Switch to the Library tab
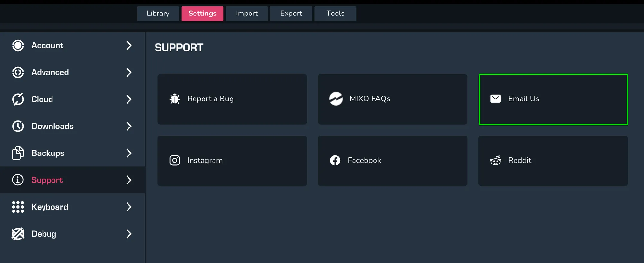The width and height of the screenshot is (644, 263). [158, 14]
